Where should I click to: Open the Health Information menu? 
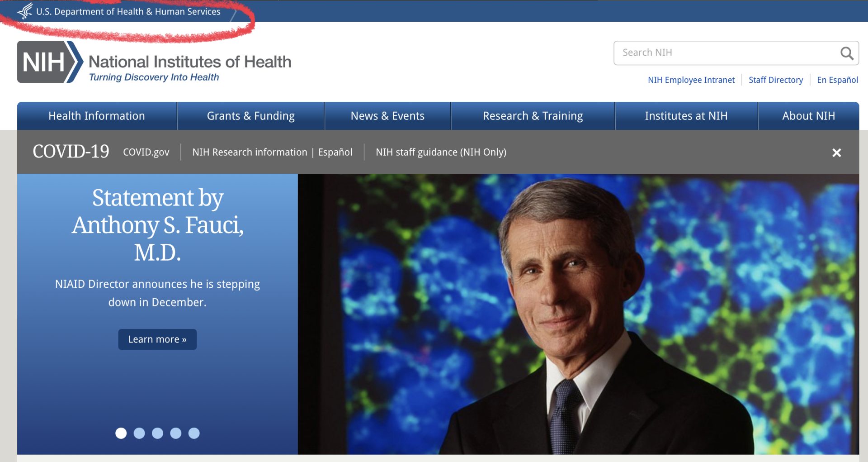coord(97,116)
